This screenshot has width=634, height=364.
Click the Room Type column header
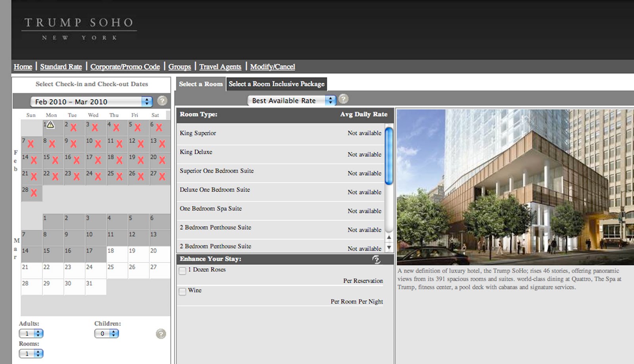[x=199, y=114]
